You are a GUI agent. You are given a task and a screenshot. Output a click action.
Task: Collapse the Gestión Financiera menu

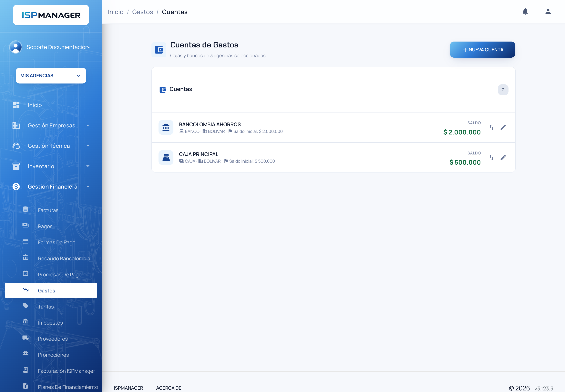point(51,187)
